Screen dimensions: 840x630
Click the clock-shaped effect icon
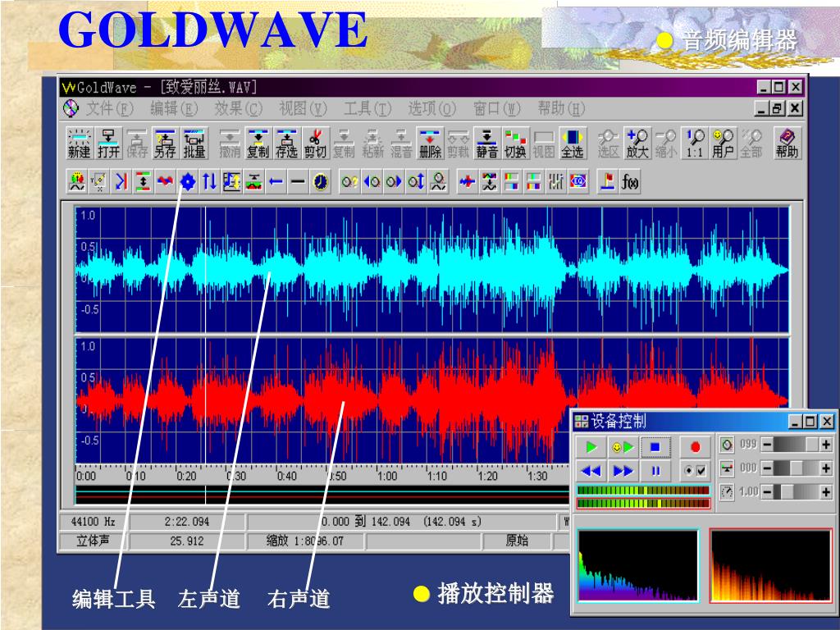[321, 181]
